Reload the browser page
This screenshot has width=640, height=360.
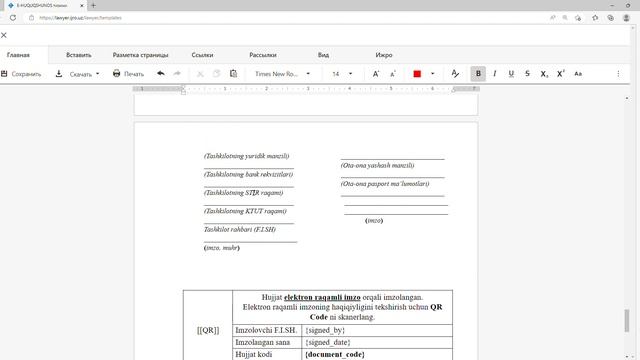click(x=13, y=18)
